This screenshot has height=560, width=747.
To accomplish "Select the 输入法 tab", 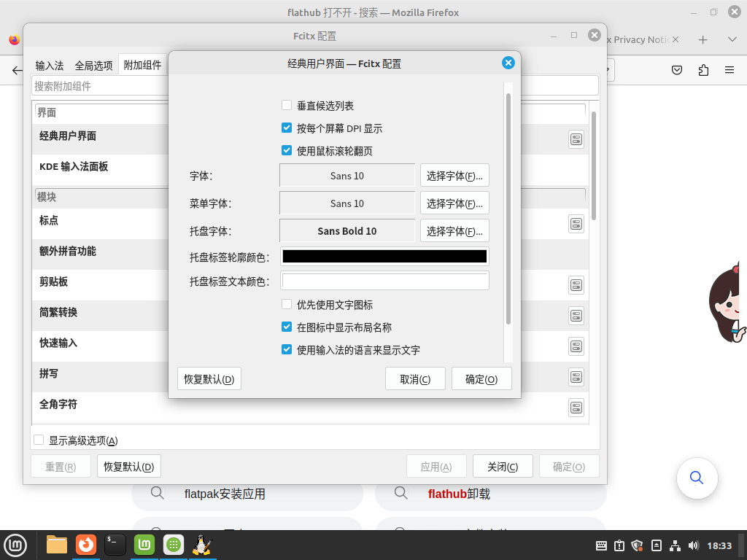I will [x=50, y=66].
